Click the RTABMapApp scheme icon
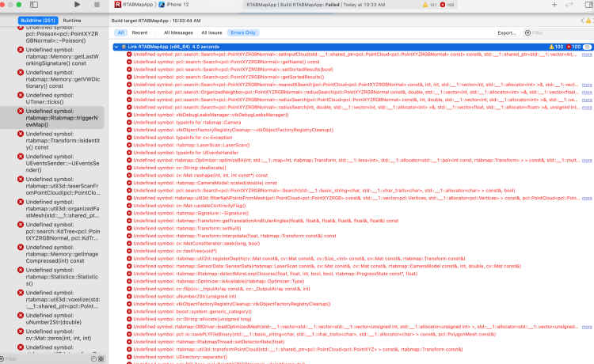This screenshot has width=594, height=364. (117, 5)
